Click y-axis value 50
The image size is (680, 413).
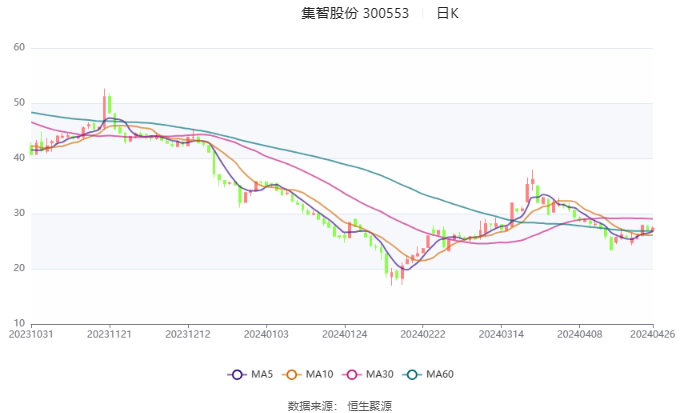[19, 103]
